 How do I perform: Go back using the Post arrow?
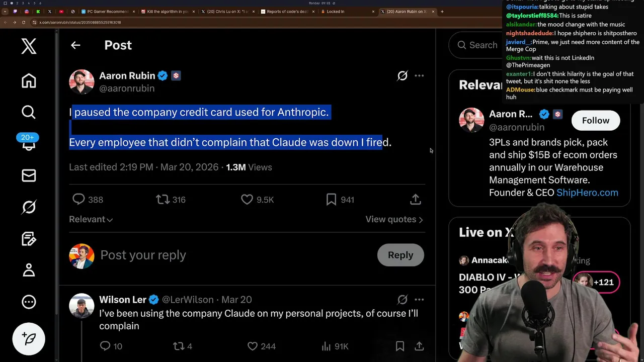(75, 45)
